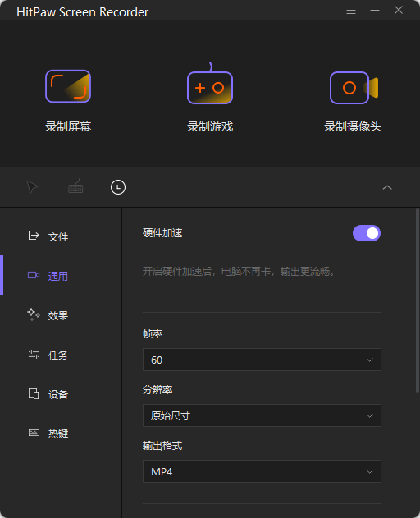Click the 帧率 field label
420x518 pixels.
click(153, 333)
